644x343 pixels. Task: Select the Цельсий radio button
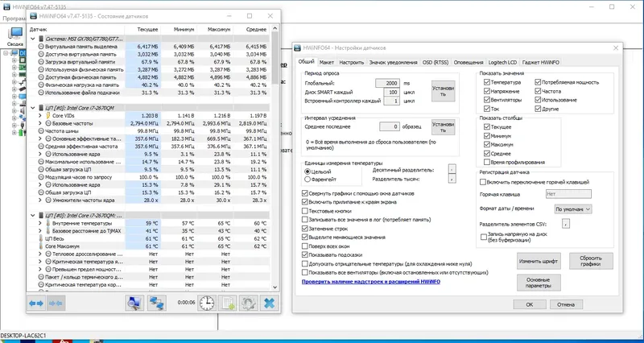pos(308,171)
